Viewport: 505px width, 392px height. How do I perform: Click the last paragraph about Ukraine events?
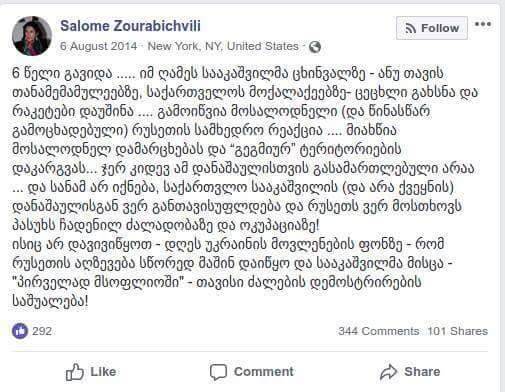(232, 273)
